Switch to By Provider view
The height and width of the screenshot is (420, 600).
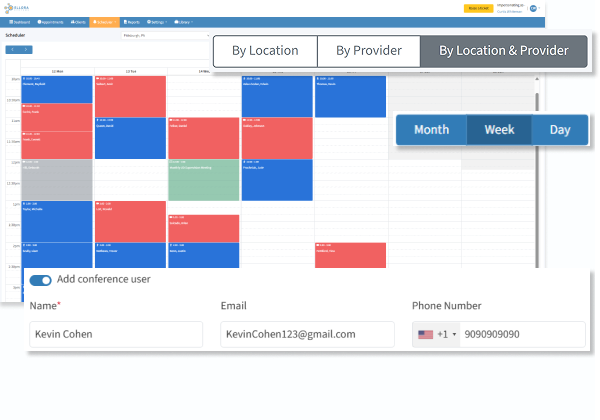coord(368,51)
